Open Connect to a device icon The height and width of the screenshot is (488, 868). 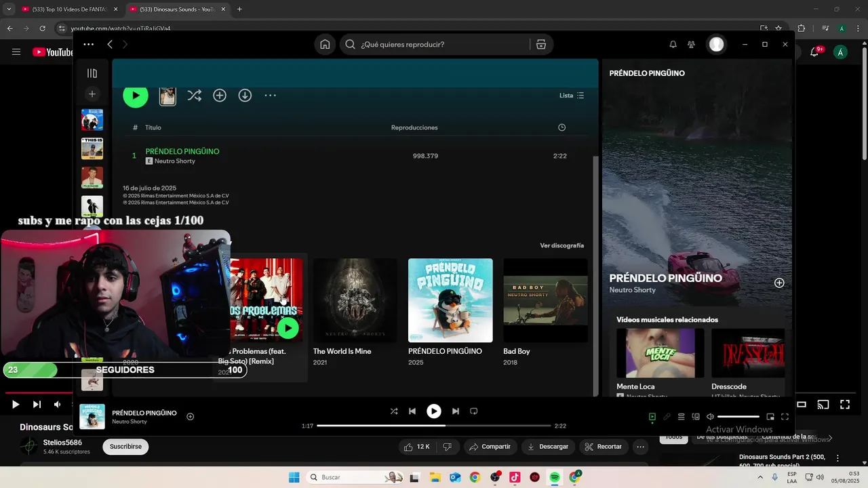coord(696,417)
